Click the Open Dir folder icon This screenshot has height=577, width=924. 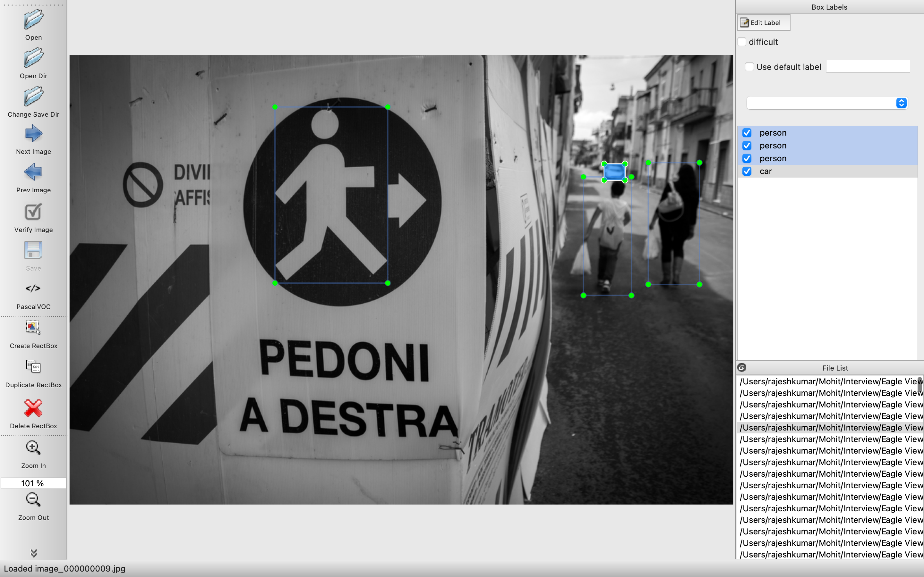tap(33, 58)
